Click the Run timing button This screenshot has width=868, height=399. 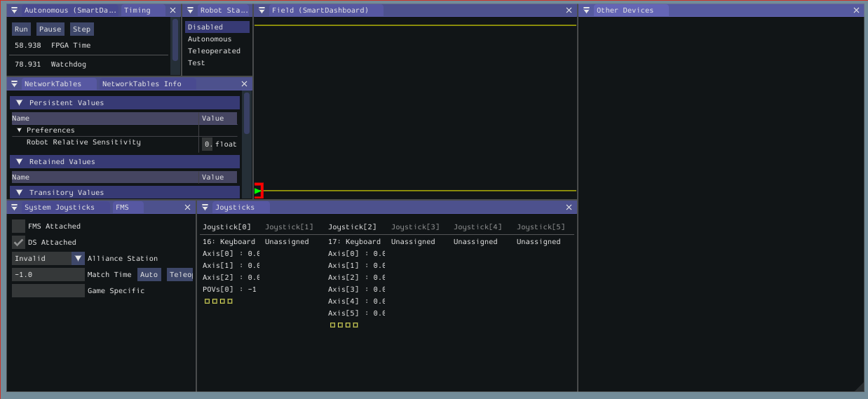[x=21, y=29]
